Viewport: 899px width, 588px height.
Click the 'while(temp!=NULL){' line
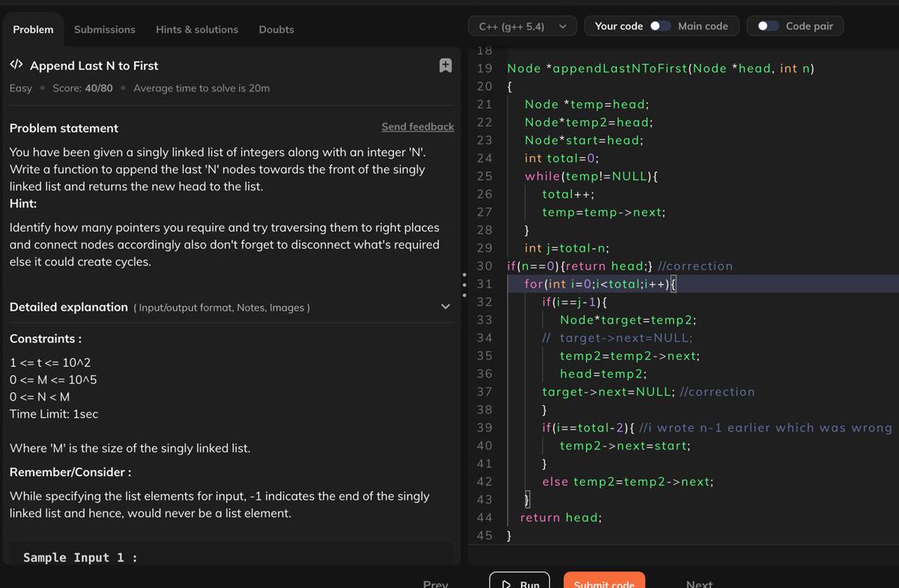[591, 176]
